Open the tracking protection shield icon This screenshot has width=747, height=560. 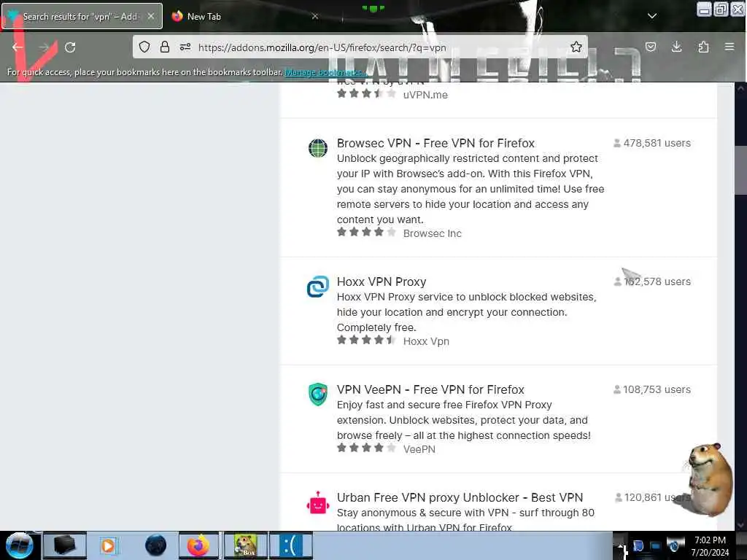[x=144, y=47]
